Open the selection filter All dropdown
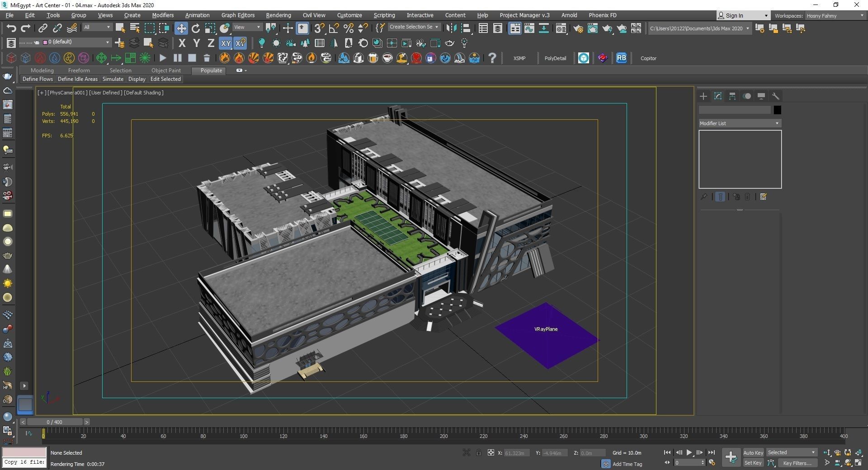Screen dimensions: 868x470 tap(97, 27)
